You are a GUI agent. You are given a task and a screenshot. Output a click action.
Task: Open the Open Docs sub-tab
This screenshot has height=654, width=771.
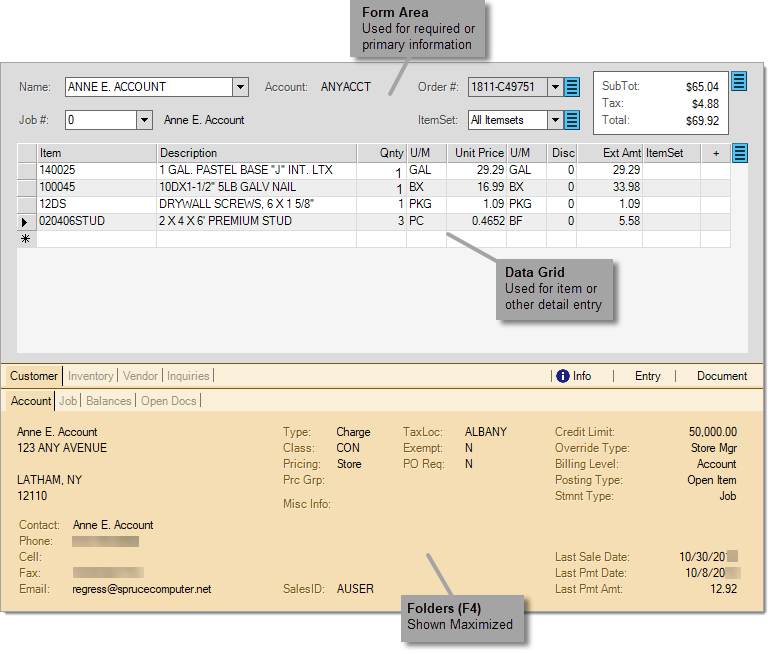(x=169, y=401)
